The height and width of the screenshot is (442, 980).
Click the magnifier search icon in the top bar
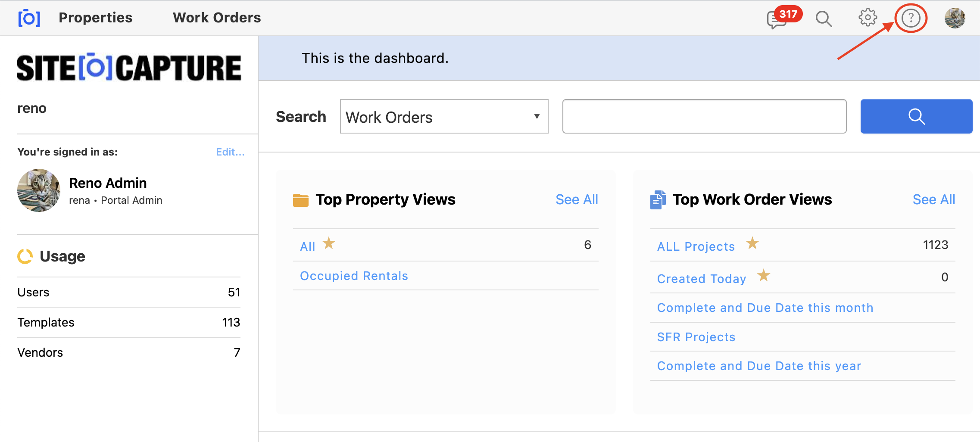click(x=824, y=19)
